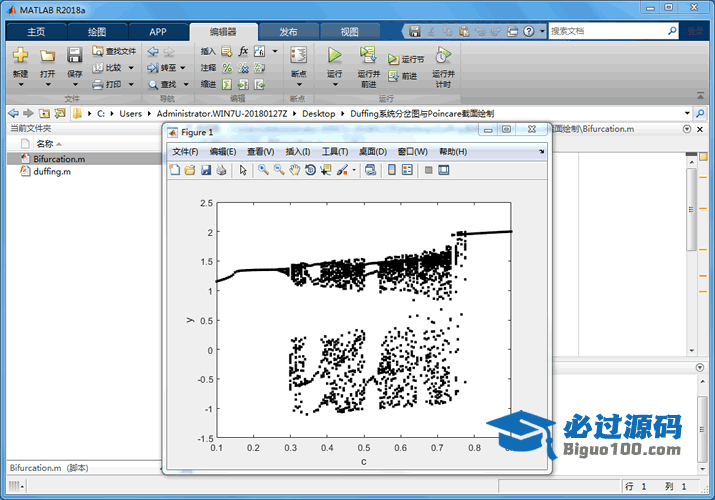Toggle the Figure zoom out tool
715x500 pixels.
[279, 170]
